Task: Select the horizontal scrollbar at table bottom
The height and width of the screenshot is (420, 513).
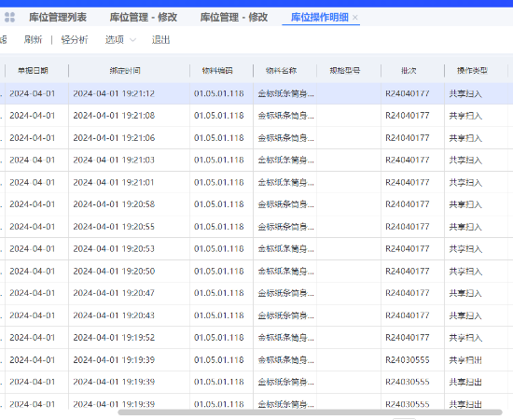Action: point(310,413)
